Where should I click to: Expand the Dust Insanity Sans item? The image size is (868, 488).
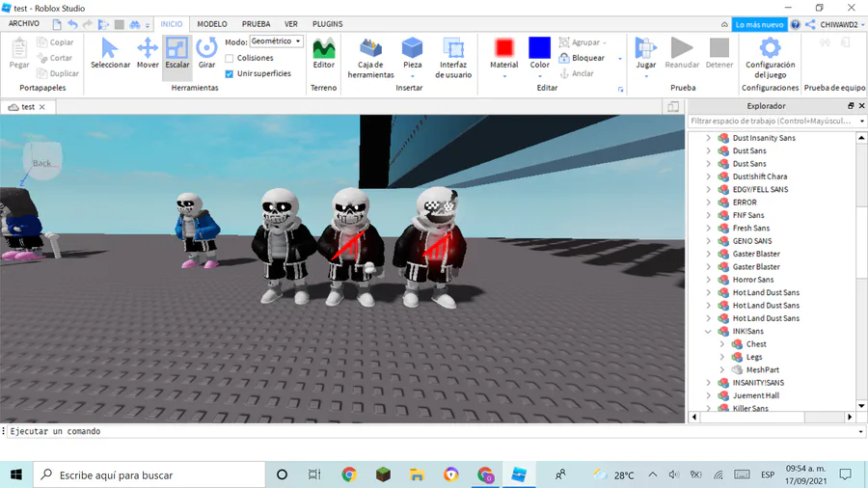click(708, 138)
